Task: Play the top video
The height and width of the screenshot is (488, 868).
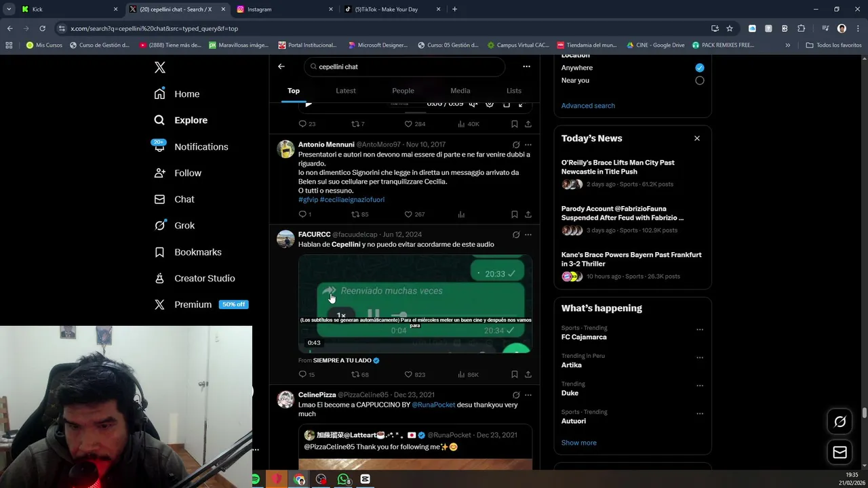Action: [309, 104]
